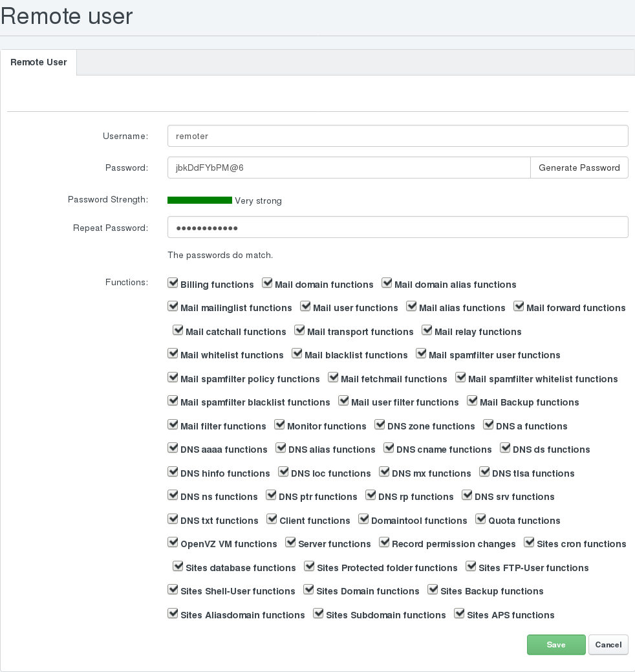The width and height of the screenshot is (635, 672).
Task: Disable Mail domain alias functions
Action: (x=387, y=283)
